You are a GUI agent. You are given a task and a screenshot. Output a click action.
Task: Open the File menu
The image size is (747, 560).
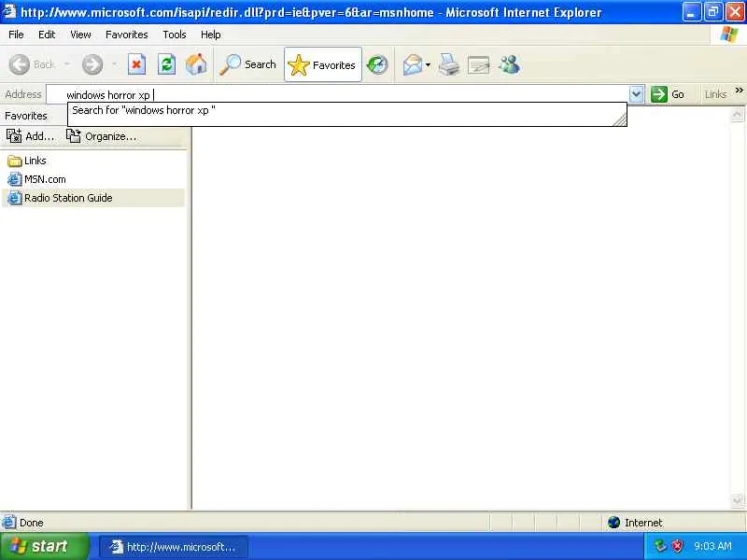(16, 35)
